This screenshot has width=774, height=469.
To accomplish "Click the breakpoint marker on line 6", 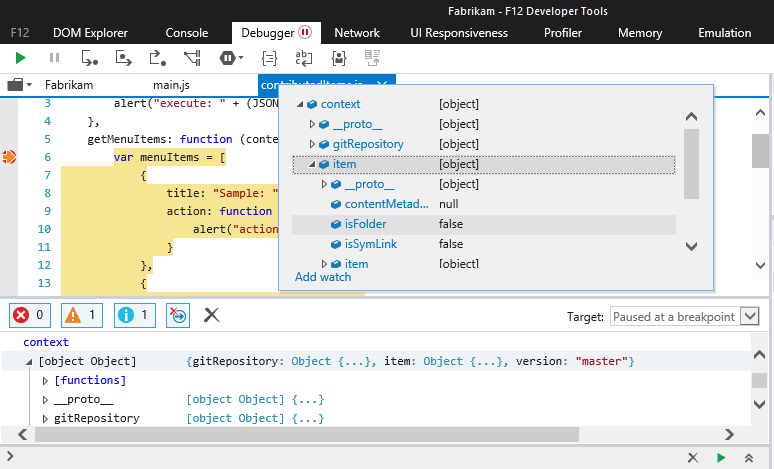I will click(10, 157).
